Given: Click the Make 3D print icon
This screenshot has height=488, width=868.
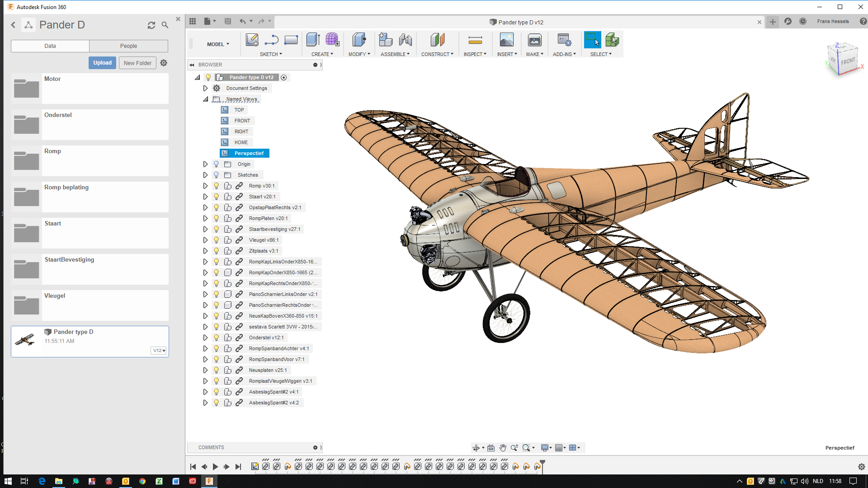Looking at the screenshot, I should point(534,40).
